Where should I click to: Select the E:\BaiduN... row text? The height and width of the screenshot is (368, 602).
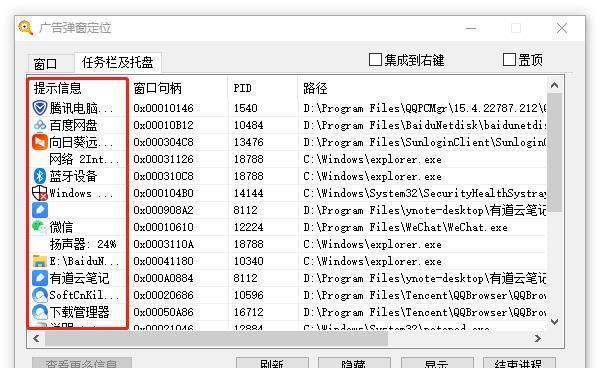tap(84, 261)
